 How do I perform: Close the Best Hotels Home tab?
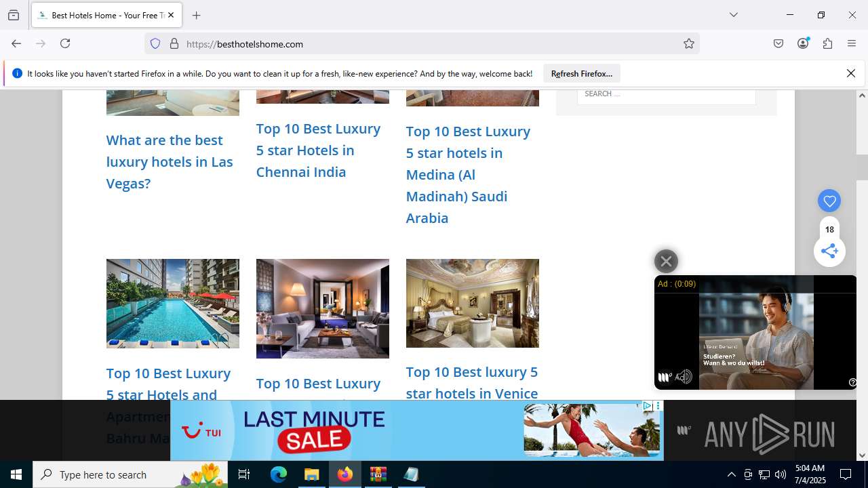(x=171, y=15)
